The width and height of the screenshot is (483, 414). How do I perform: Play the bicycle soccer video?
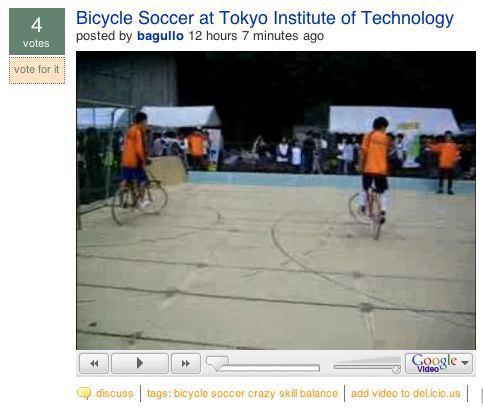click(140, 363)
